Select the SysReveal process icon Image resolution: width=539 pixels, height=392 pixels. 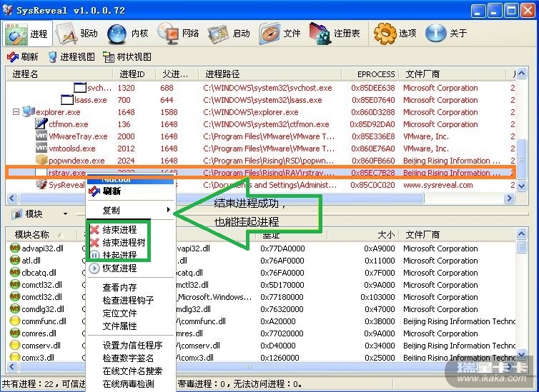click(41, 184)
